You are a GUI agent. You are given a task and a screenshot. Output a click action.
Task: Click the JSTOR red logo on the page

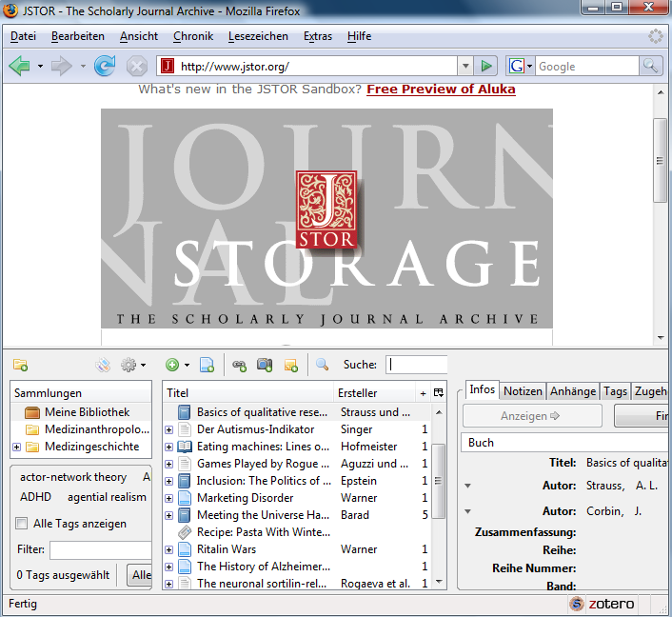coord(326,209)
